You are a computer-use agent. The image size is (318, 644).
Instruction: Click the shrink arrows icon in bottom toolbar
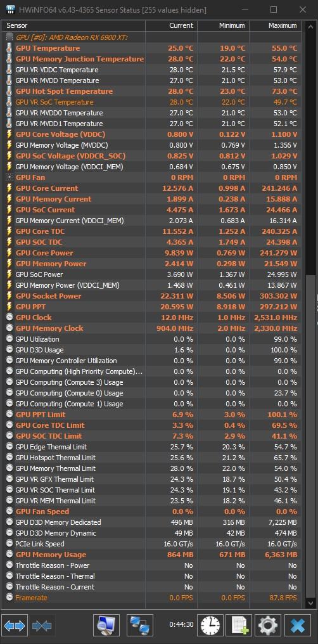(42, 626)
